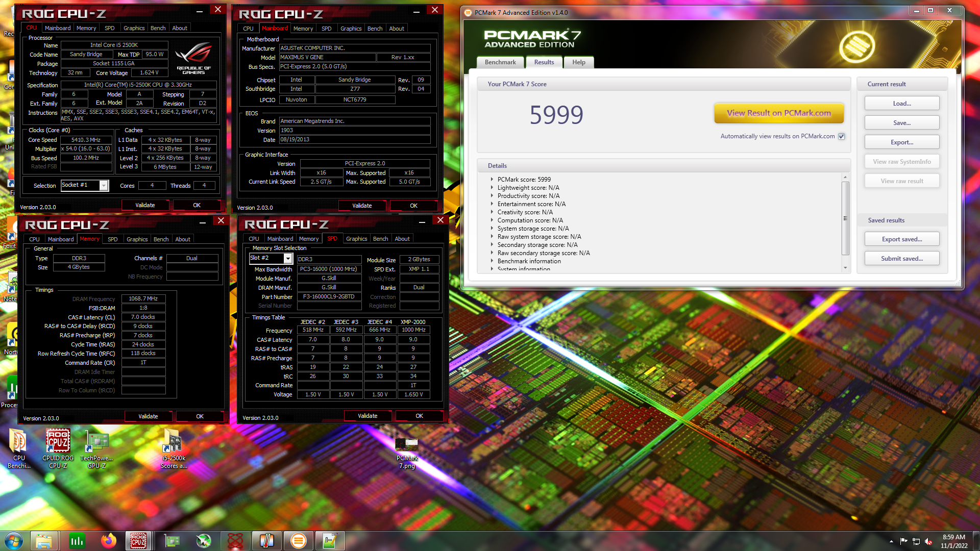Select About tab in SPD window
This screenshot has height=551, width=980.
(402, 239)
